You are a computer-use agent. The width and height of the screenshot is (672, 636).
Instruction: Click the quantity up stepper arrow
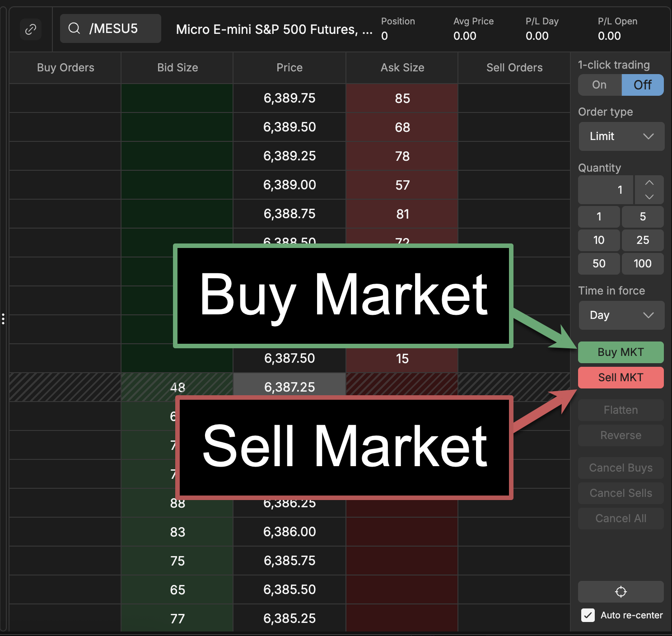[x=649, y=182]
